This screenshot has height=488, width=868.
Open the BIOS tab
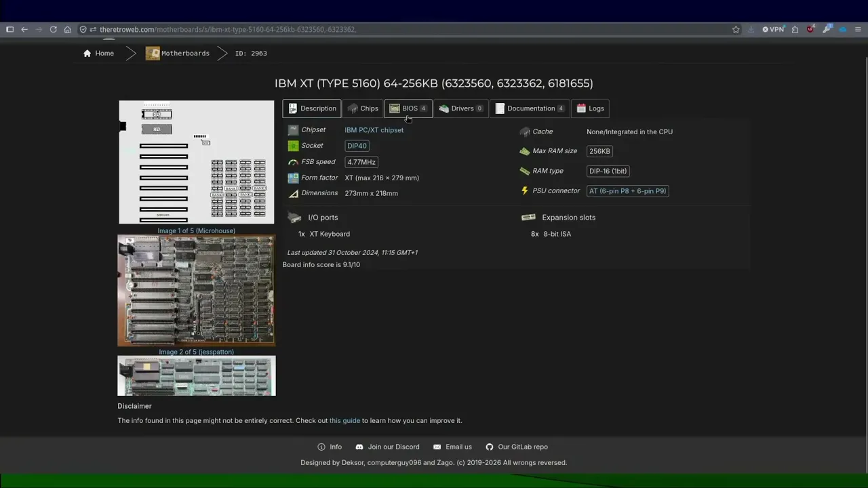click(408, 108)
